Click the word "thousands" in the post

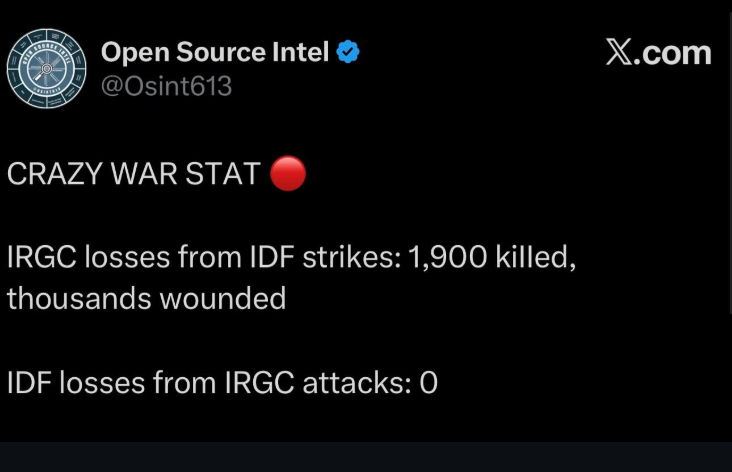76,298
